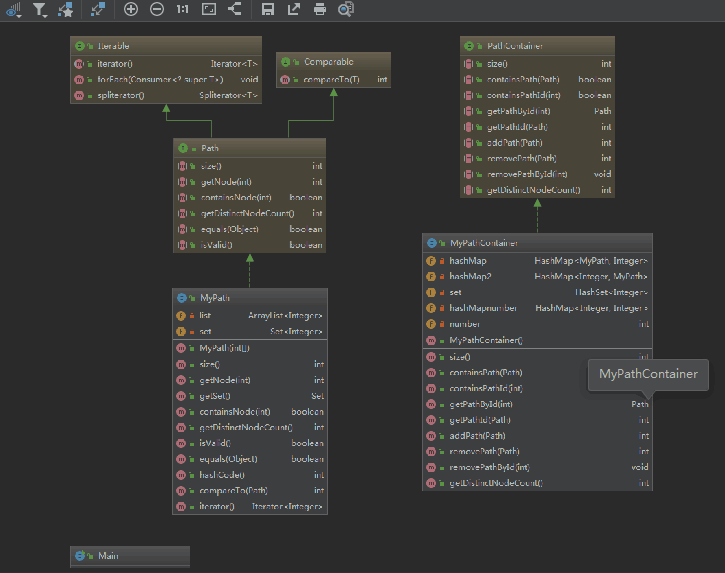Fit diagram content to window
The image size is (725, 573).
[x=209, y=9]
